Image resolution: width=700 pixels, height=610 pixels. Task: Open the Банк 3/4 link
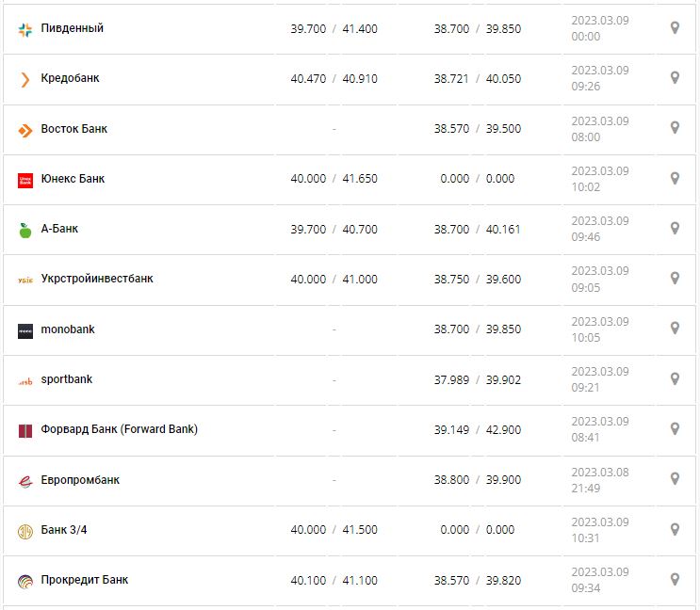coord(64,530)
